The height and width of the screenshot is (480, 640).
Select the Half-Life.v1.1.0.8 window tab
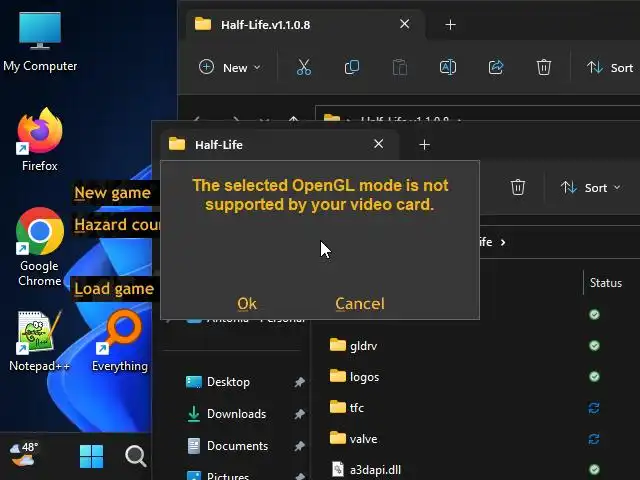tap(305, 24)
